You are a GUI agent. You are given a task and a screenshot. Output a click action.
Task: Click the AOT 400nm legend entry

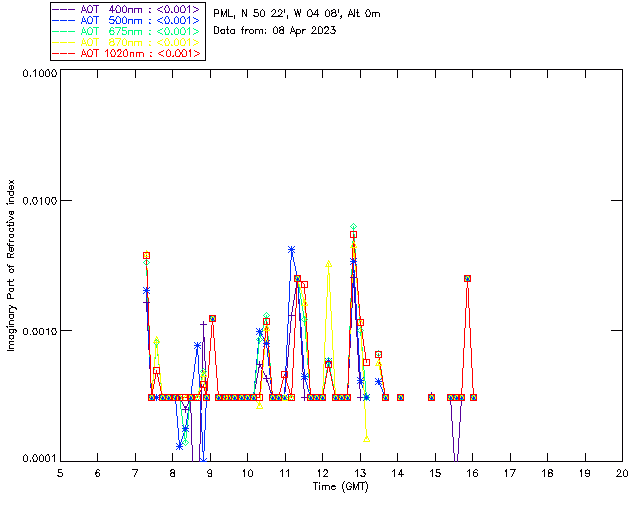[x=127, y=9]
